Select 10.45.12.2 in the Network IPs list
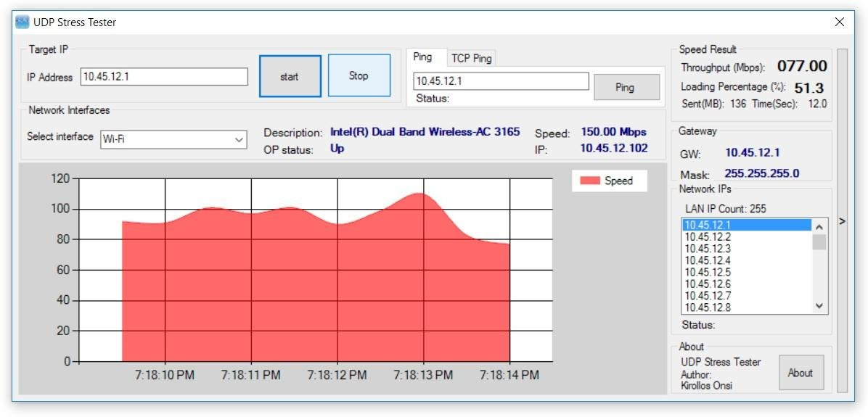This screenshot has width=868, height=417. coord(746,236)
